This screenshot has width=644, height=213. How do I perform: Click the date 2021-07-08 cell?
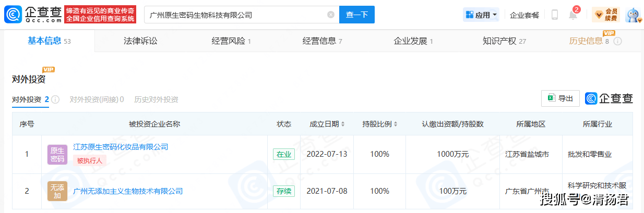pyautogui.click(x=327, y=191)
